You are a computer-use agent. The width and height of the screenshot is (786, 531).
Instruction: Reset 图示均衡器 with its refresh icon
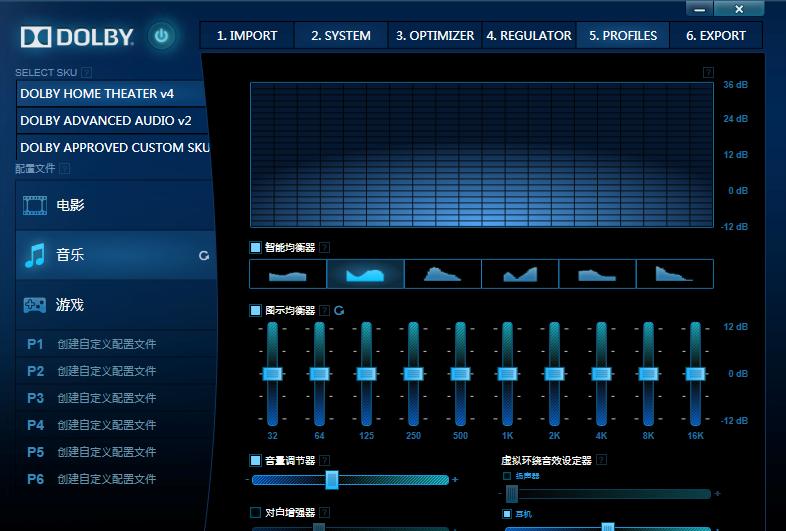[x=339, y=310]
